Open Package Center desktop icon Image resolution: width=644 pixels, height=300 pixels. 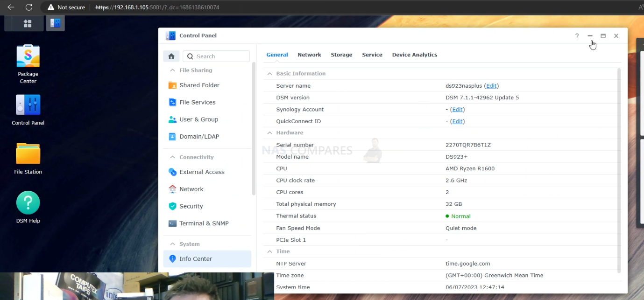coord(28,64)
